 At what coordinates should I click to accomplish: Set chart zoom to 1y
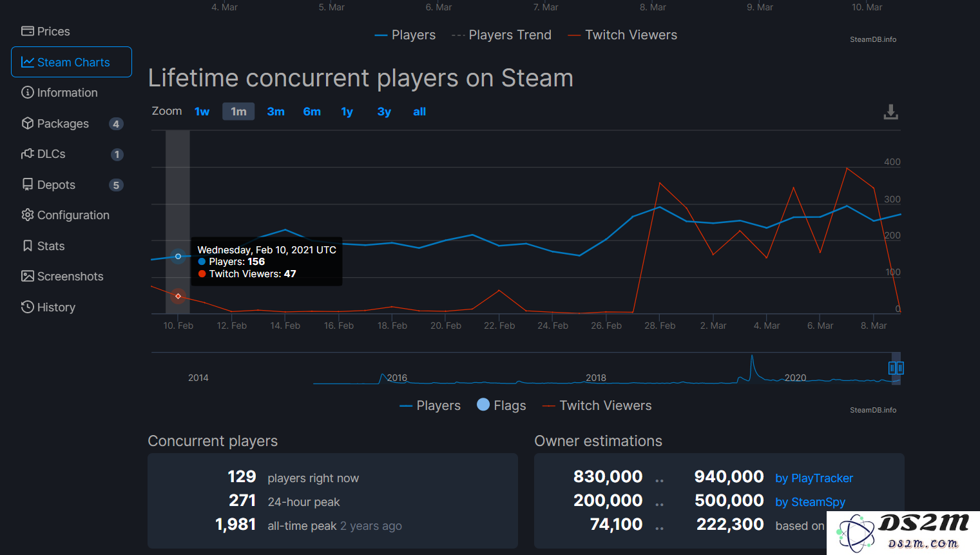pyautogui.click(x=347, y=112)
